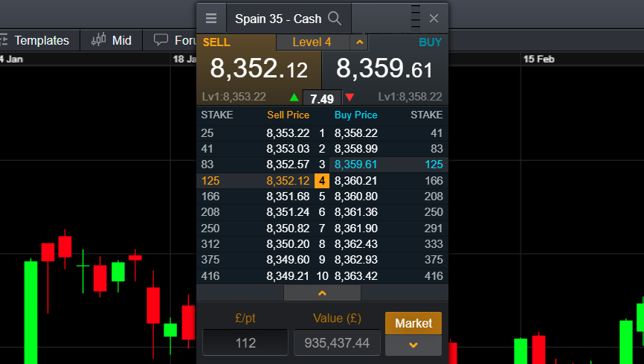Toggle Mid price chart option
Screen dimensions: 644x364
click(x=112, y=40)
